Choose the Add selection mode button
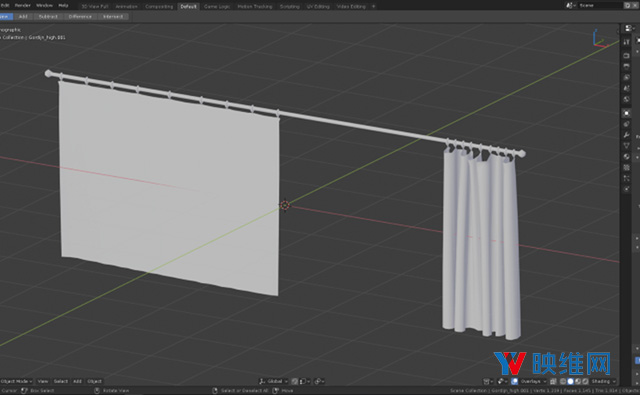 point(23,17)
